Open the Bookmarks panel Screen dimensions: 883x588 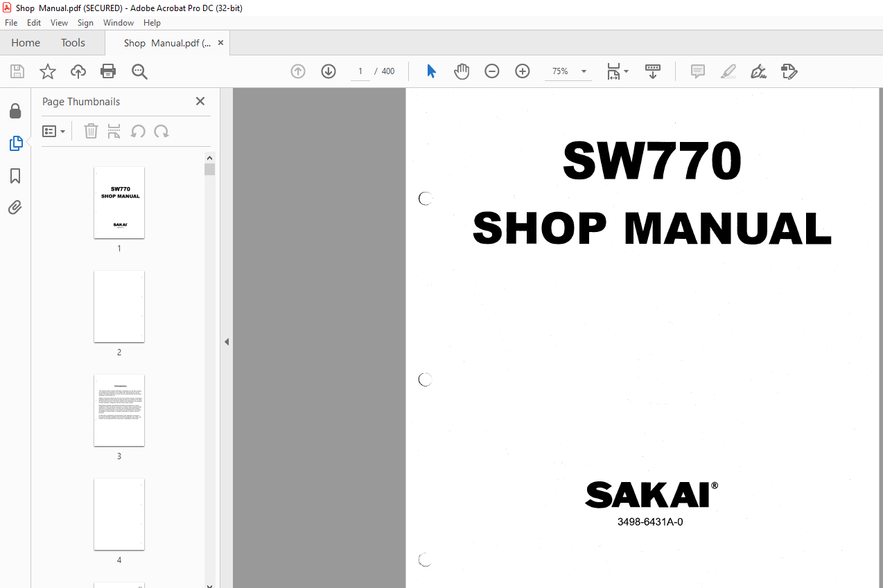pyautogui.click(x=15, y=176)
